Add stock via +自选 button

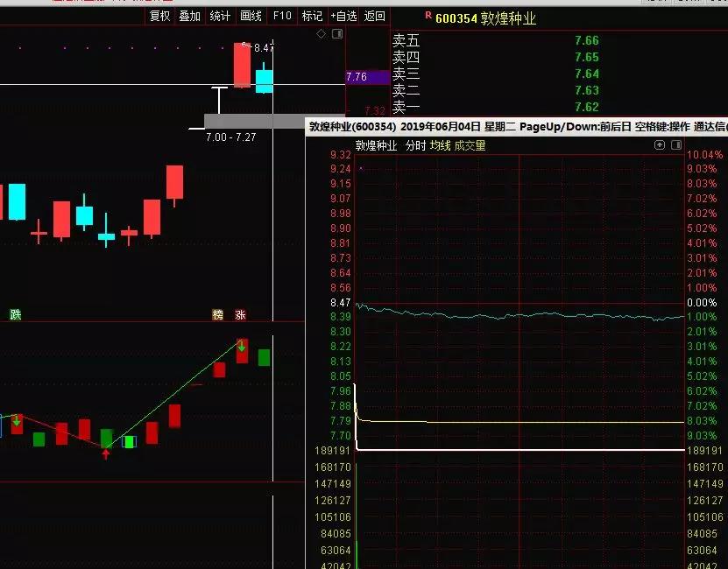pos(343,16)
